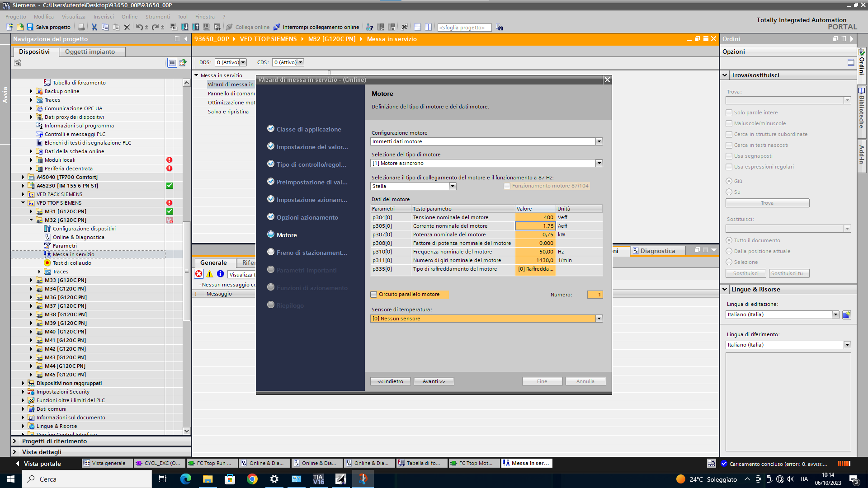This screenshot has width=868, height=488.
Task: Open File Explorer from the taskbar
Action: (208, 479)
